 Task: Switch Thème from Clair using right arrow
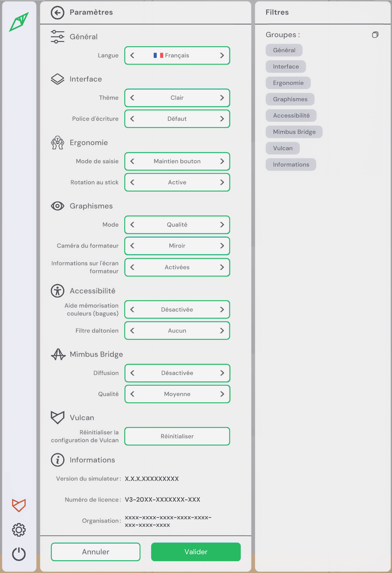[222, 98]
